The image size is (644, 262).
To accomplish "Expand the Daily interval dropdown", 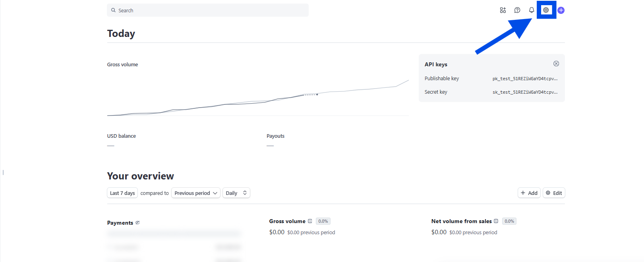I will tap(236, 193).
